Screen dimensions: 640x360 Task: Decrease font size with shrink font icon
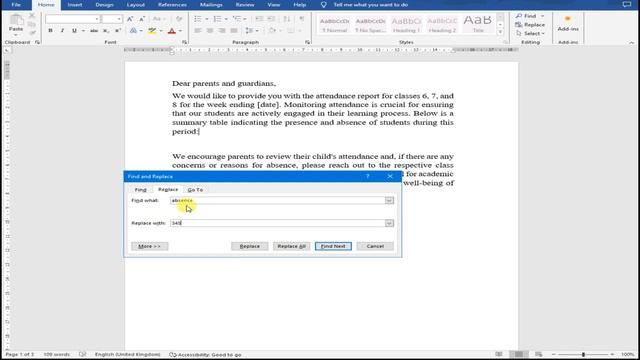point(142,19)
